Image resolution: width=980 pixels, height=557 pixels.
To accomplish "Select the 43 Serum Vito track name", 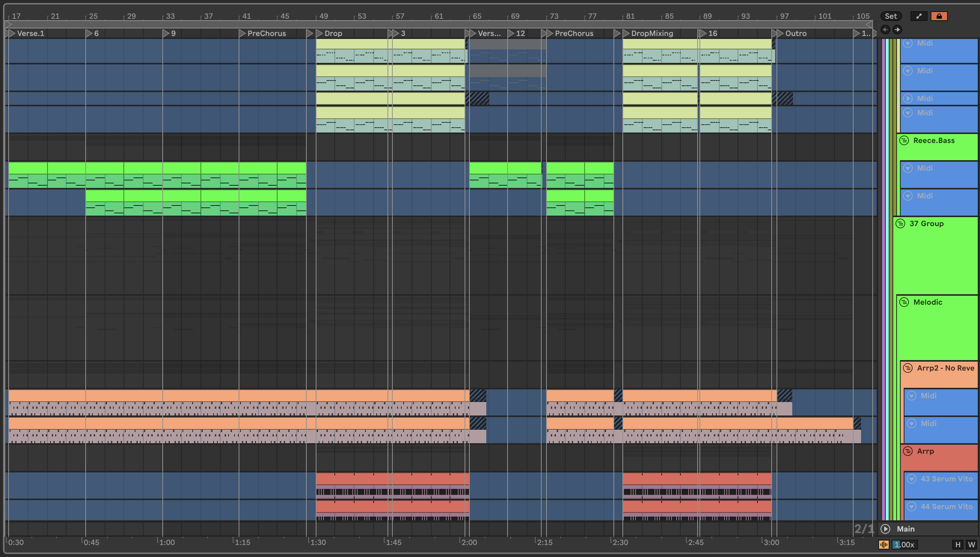I will [x=947, y=478].
